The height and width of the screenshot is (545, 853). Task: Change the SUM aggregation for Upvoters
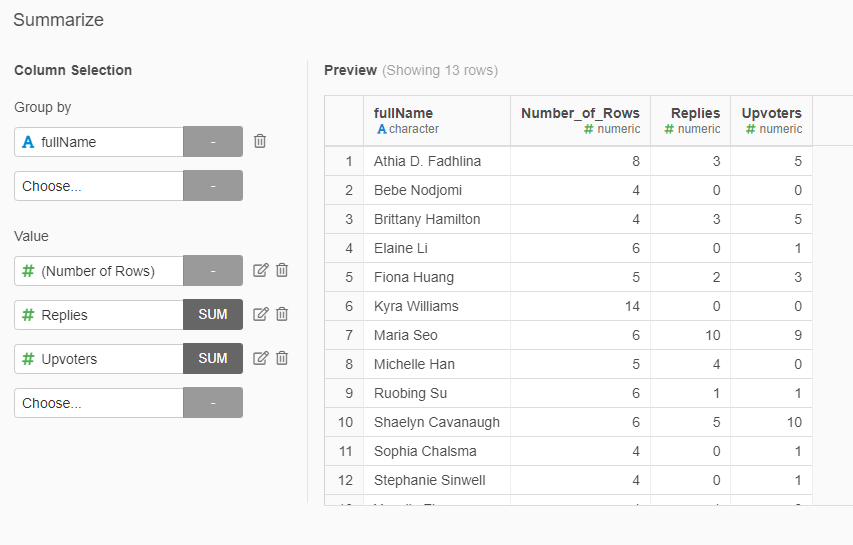213,358
